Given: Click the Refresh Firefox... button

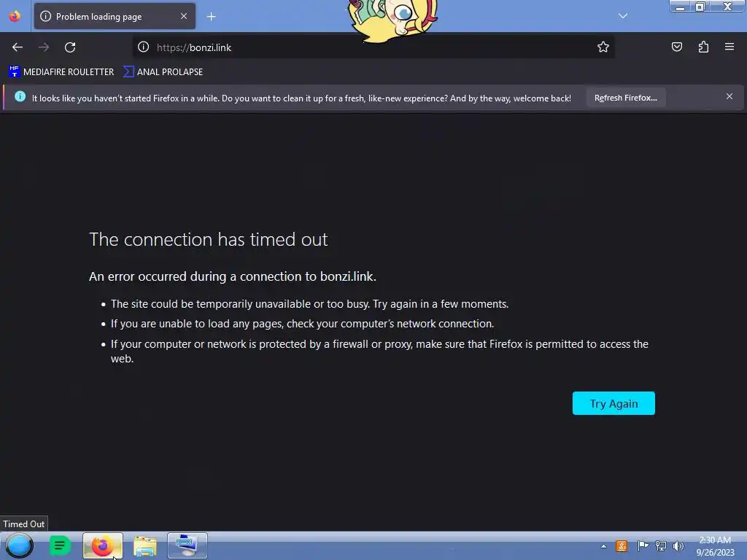Looking at the screenshot, I should (x=625, y=98).
